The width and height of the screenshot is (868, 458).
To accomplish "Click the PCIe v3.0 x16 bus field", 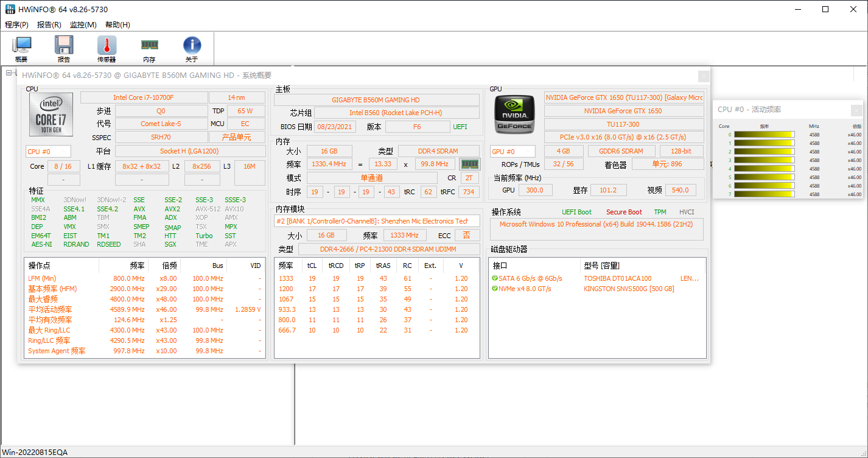I will 624,137.
